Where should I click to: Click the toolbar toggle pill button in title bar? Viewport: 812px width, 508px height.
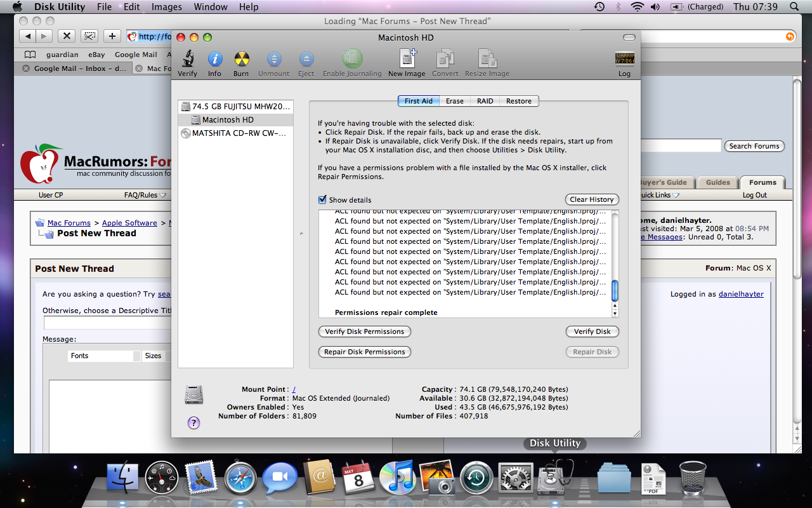(629, 37)
